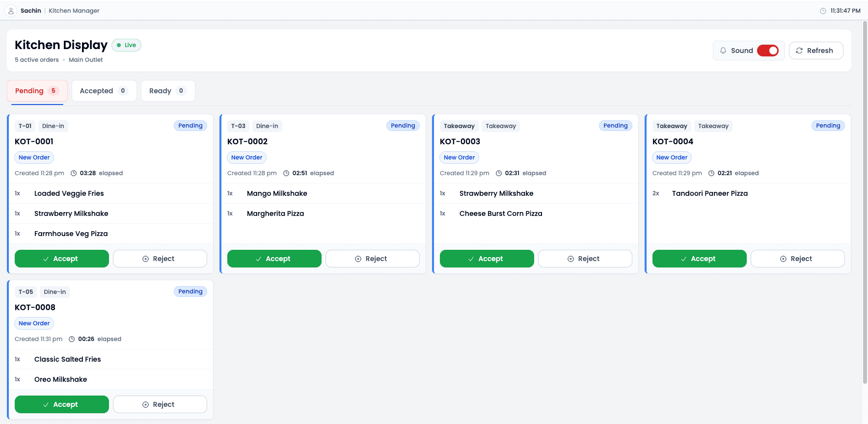Screen dimensions: 868x424
Task: Click the Pending badge on KOT-0002
Action: point(403,126)
